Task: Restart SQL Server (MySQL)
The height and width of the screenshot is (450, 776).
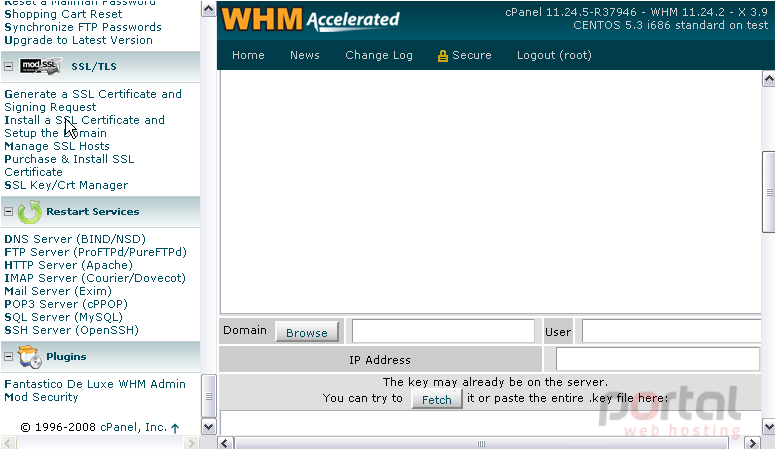Action: [x=63, y=317]
